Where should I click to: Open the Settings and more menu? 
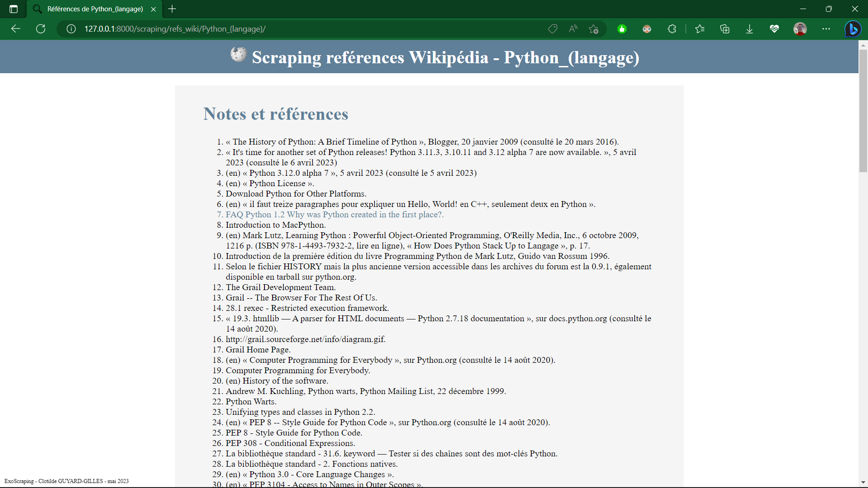pyautogui.click(x=826, y=29)
